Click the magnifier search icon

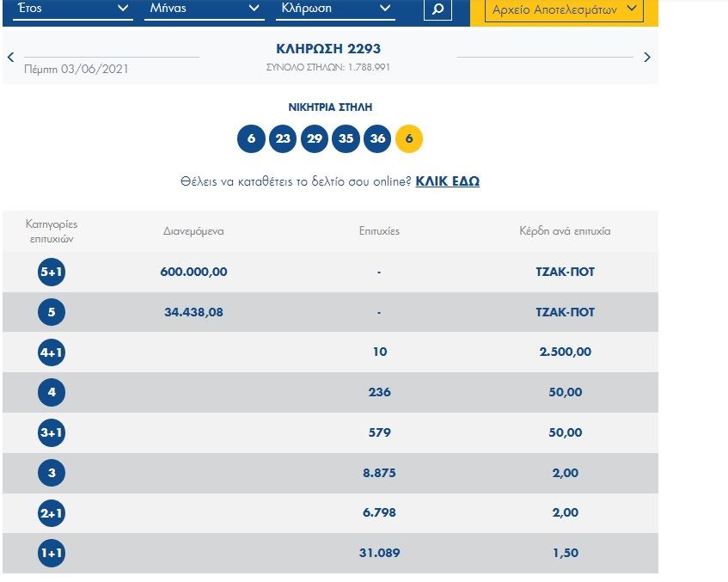pyautogui.click(x=437, y=9)
